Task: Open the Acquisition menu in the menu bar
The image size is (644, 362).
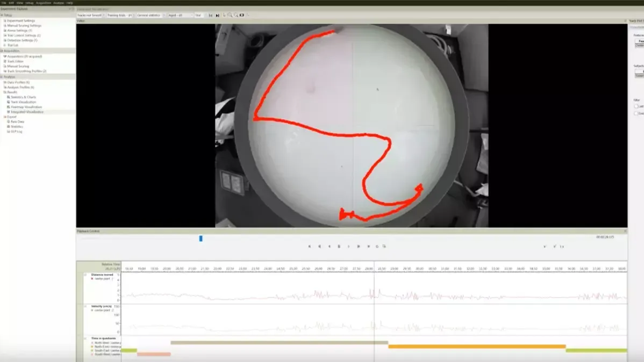Action: click(43, 3)
